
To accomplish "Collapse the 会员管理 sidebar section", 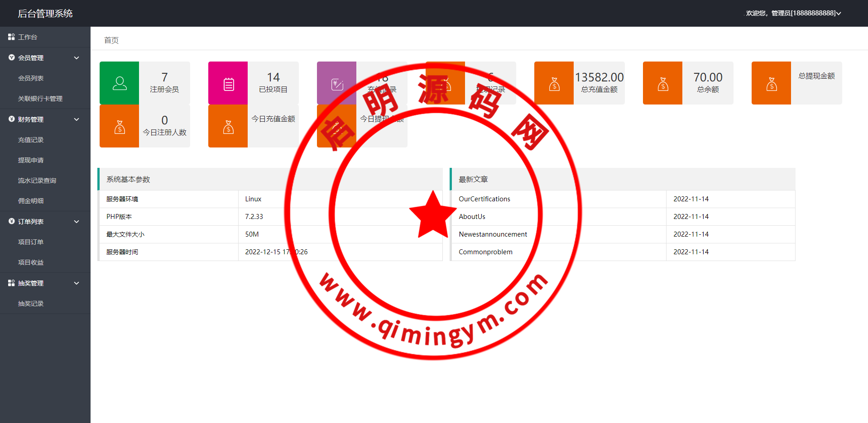I will [x=77, y=58].
